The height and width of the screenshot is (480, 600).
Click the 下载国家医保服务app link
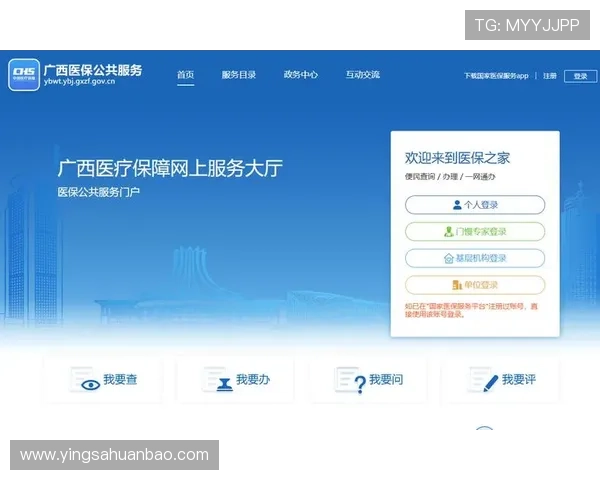(496, 76)
